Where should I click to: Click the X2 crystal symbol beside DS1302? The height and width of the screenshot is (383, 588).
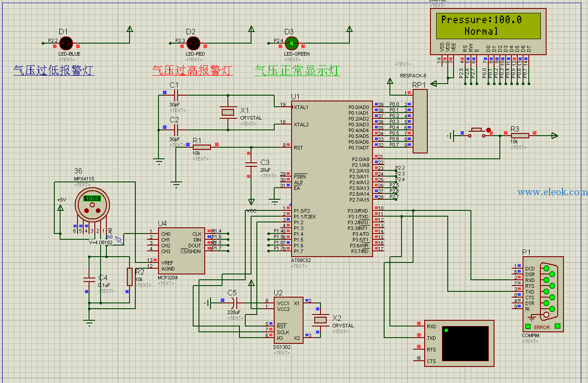[320, 319]
